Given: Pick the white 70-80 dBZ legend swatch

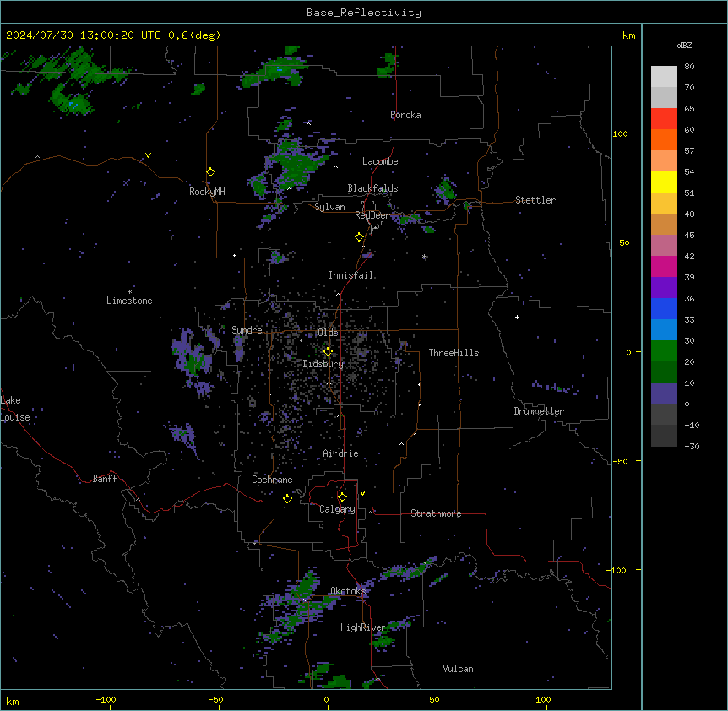Looking at the screenshot, I should pos(664,77).
